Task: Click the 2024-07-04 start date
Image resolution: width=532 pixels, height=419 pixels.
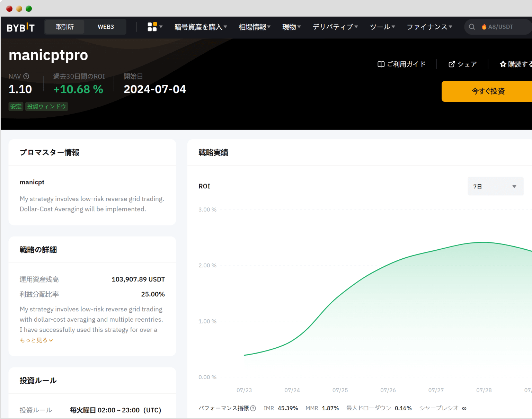Action: point(155,89)
